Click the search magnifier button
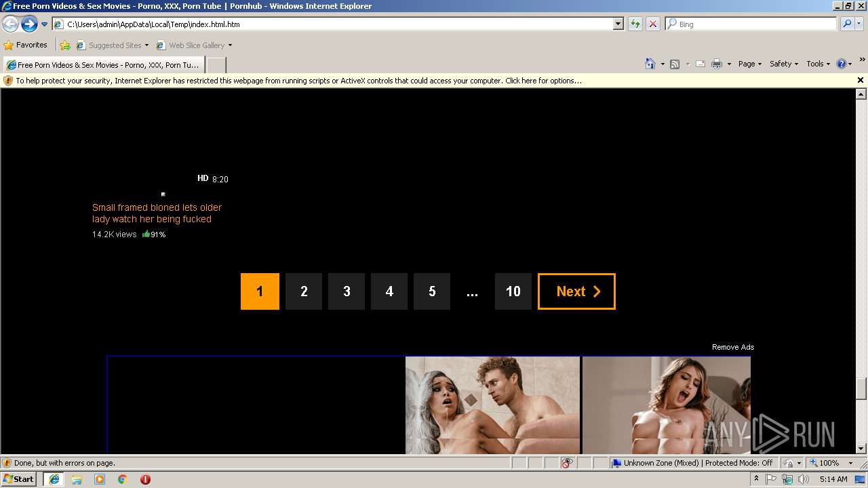 (x=846, y=24)
